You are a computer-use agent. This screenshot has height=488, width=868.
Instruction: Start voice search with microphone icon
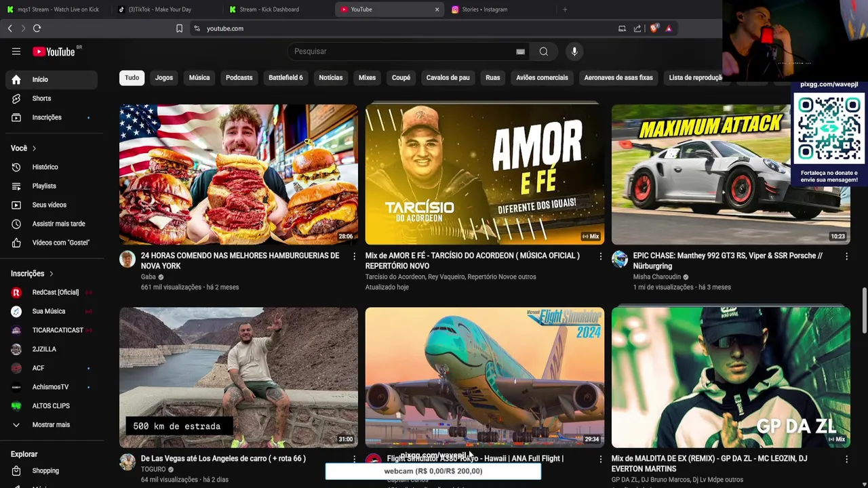(x=574, y=52)
